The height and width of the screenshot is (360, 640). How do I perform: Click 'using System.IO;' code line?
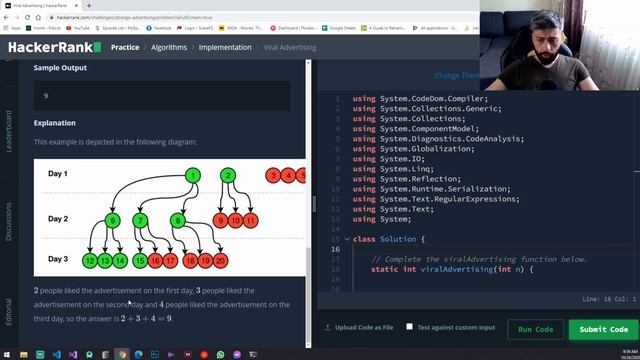tap(389, 159)
